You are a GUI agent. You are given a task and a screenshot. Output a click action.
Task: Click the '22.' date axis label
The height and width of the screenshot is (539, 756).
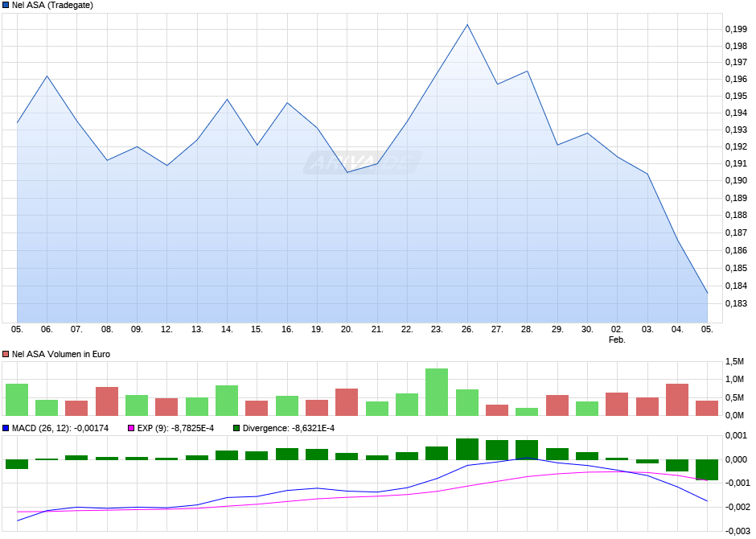pos(407,329)
